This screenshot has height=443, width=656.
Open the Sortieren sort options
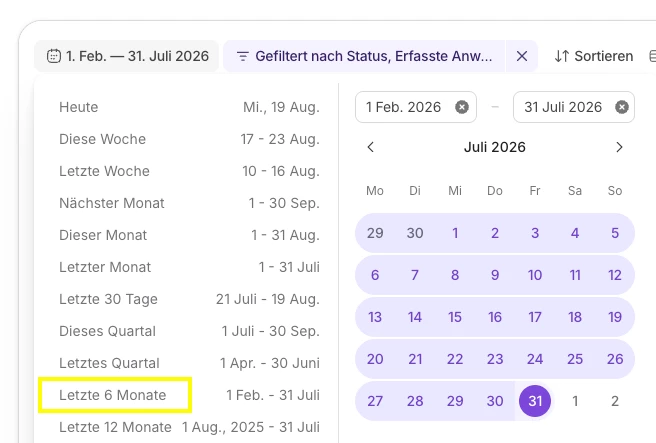click(594, 56)
